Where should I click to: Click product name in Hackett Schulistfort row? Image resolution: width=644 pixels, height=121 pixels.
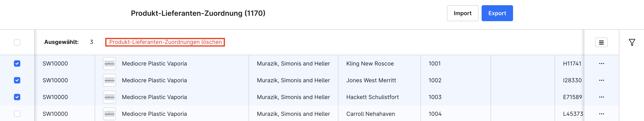[x=154, y=97]
